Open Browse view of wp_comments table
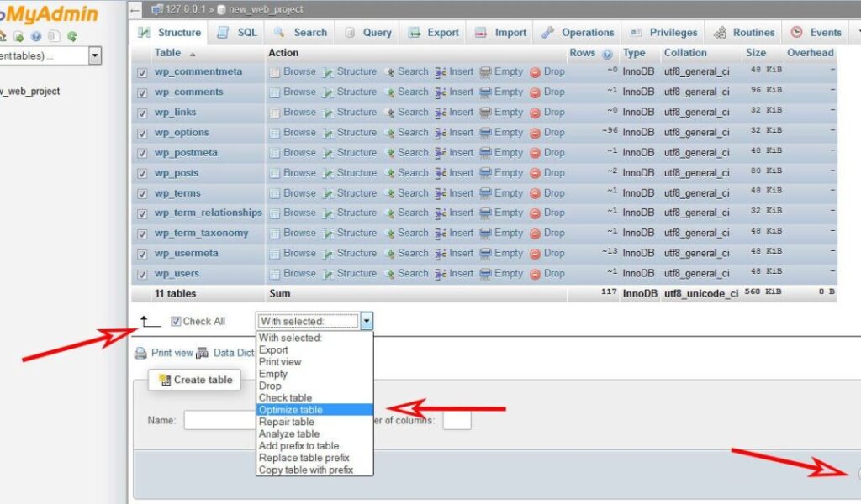861x504 pixels. click(x=298, y=92)
